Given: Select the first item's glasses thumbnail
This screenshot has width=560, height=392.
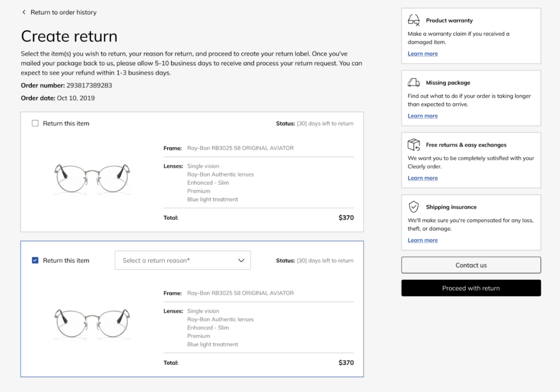Looking at the screenshot, I should 92,179.
